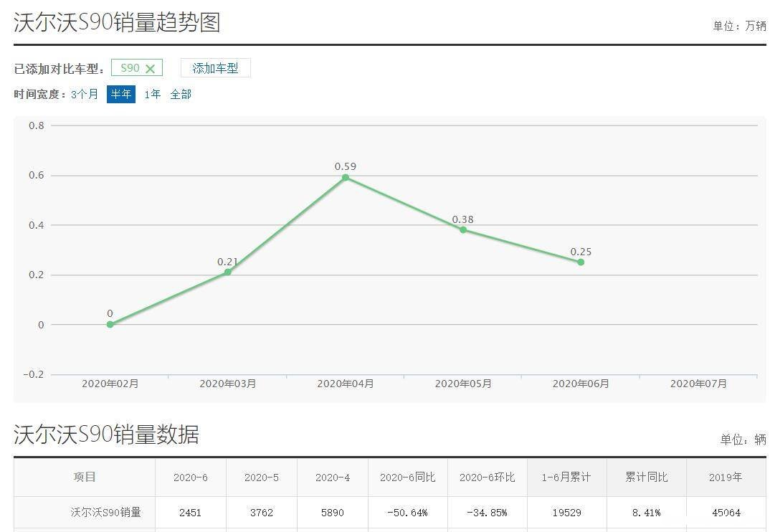
Task: Click the -50.64% cell
Action: (x=408, y=513)
